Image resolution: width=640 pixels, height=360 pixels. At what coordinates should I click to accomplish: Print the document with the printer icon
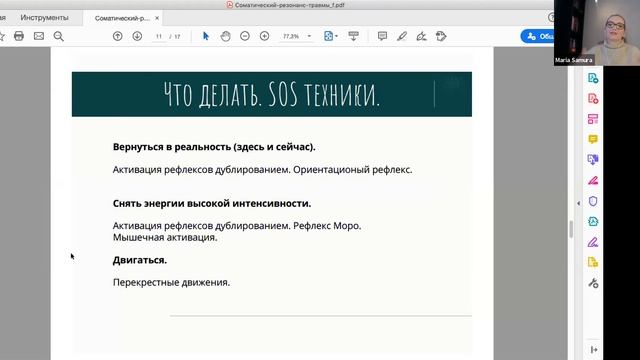click(19, 36)
